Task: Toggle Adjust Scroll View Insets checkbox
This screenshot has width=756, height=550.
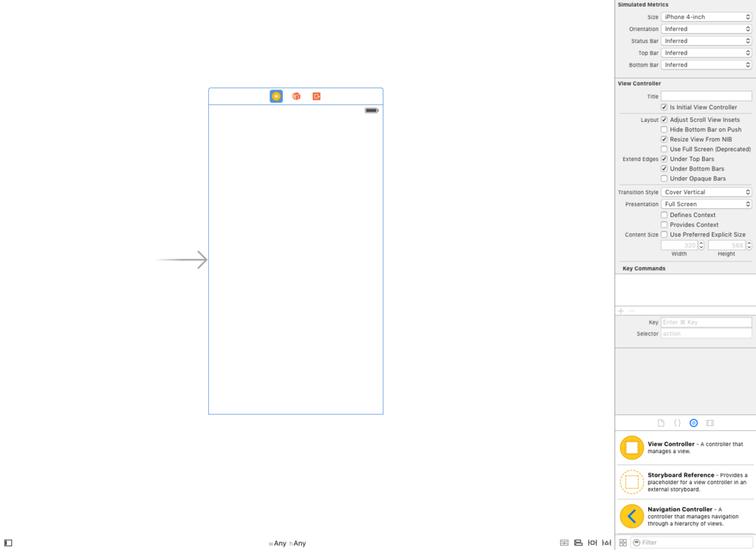Action: 664,120
